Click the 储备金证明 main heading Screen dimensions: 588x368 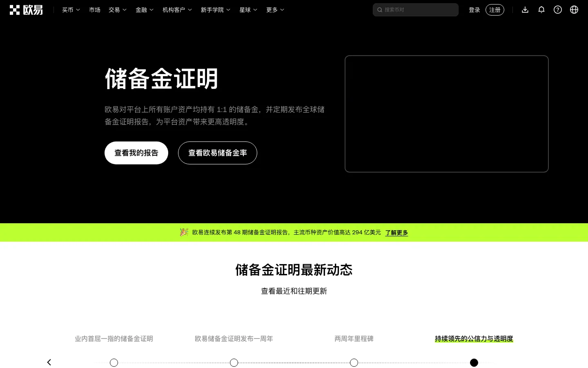coord(162,79)
